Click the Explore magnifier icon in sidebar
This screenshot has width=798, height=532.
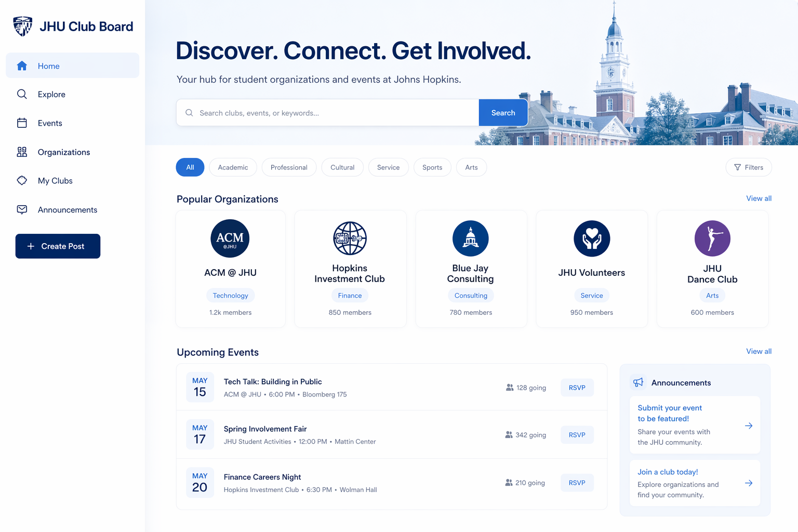click(22, 94)
